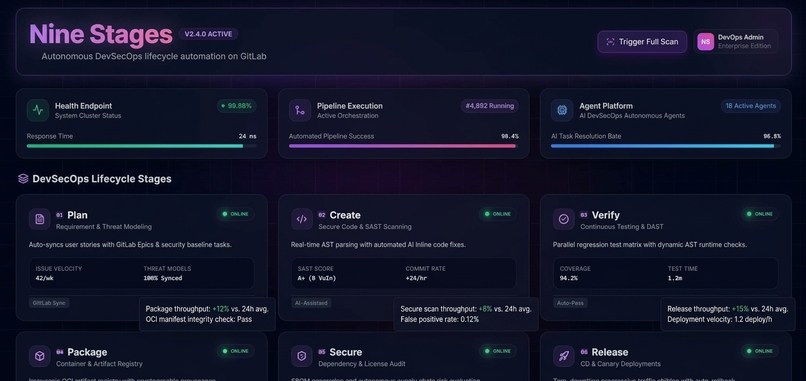
Task: Click the Test Time 1.2m value
Action: 674,278
